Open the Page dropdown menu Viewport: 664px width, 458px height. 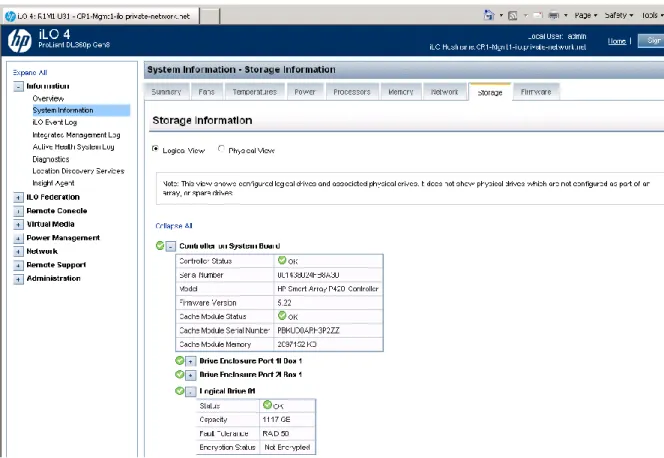coord(586,15)
